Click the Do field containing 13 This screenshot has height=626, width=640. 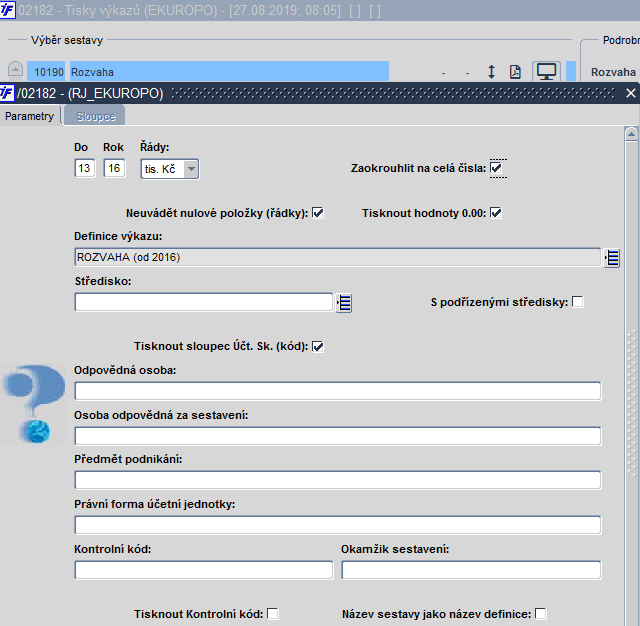click(x=84, y=168)
